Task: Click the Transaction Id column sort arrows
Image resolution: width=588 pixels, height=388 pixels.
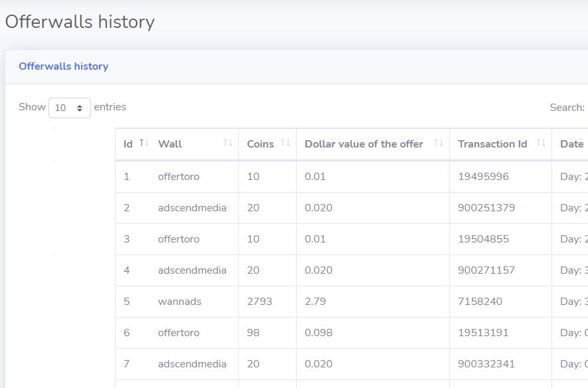Action: [x=541, y=144]
